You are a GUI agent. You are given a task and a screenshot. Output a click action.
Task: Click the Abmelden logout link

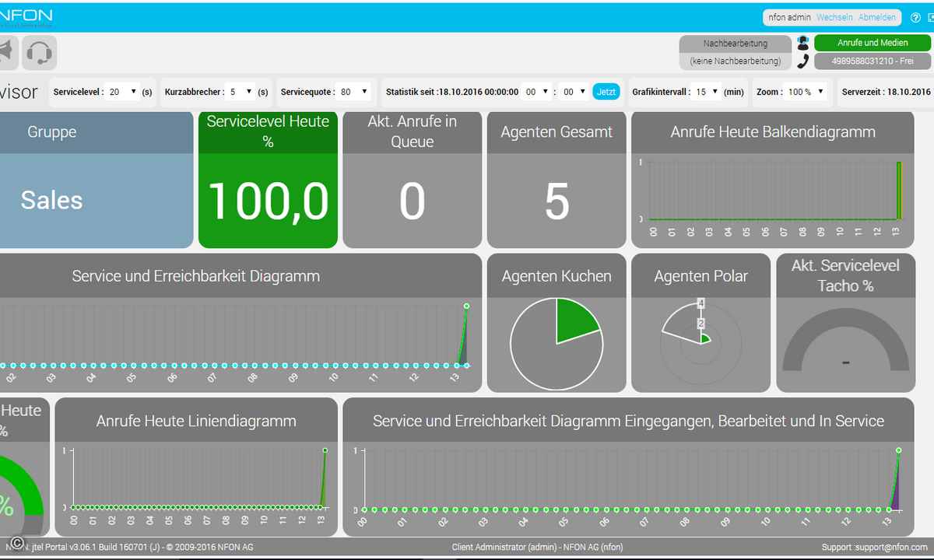pyautogui.click(x=876, y=17)
